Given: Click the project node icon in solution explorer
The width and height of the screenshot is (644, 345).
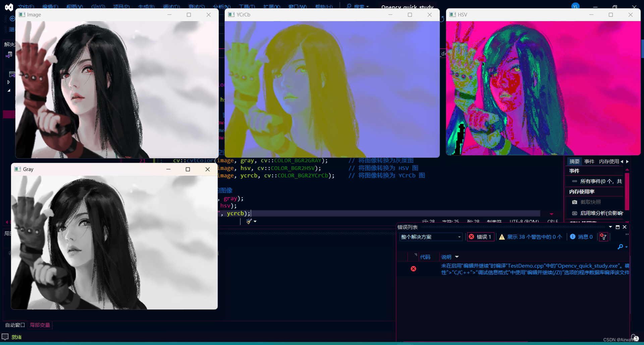Looking at the screenshot, I should [x=12, y=74].
